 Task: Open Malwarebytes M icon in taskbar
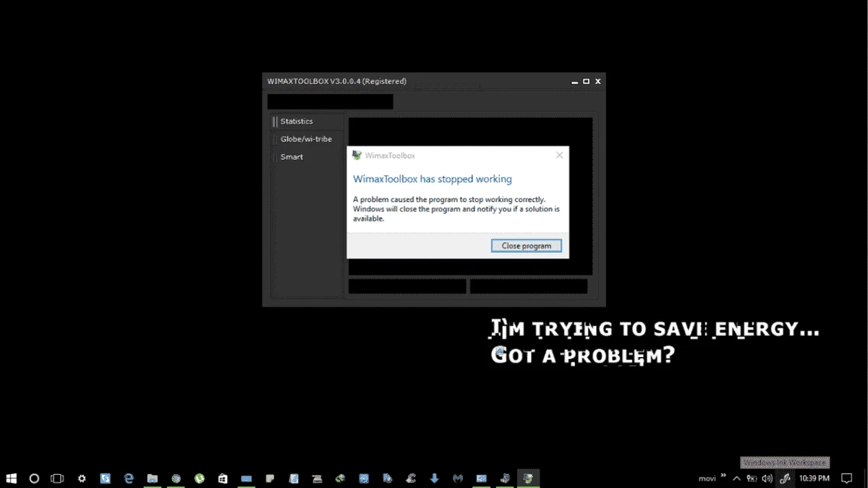[x=458, y=479]
